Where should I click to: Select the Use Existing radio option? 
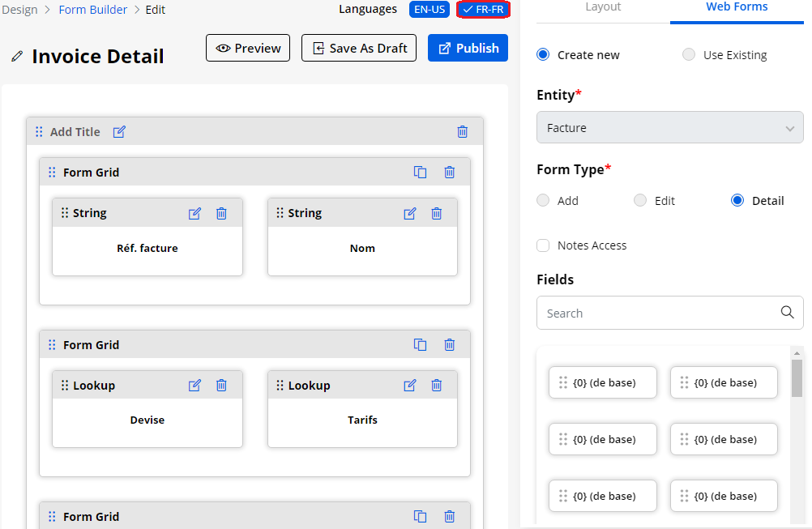tap(689, 55)
